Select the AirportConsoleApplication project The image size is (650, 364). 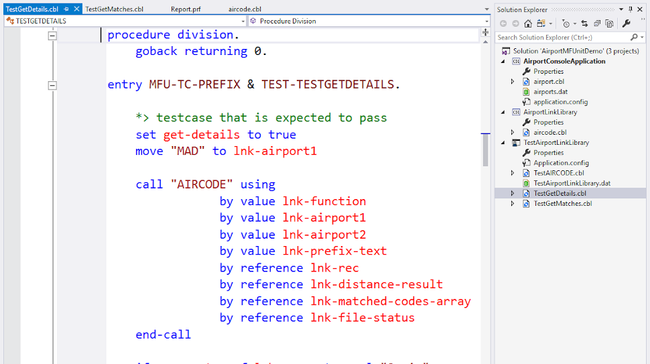click(x=564, y=61)
